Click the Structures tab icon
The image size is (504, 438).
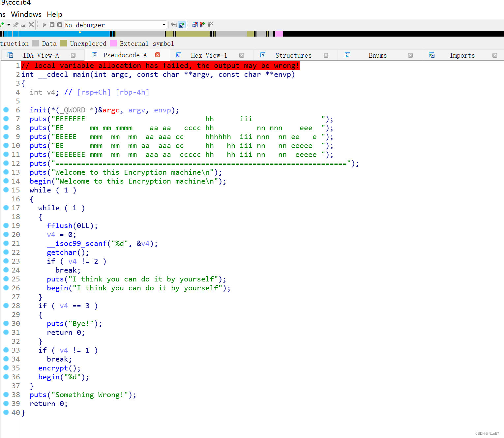[x=263, y=55]
